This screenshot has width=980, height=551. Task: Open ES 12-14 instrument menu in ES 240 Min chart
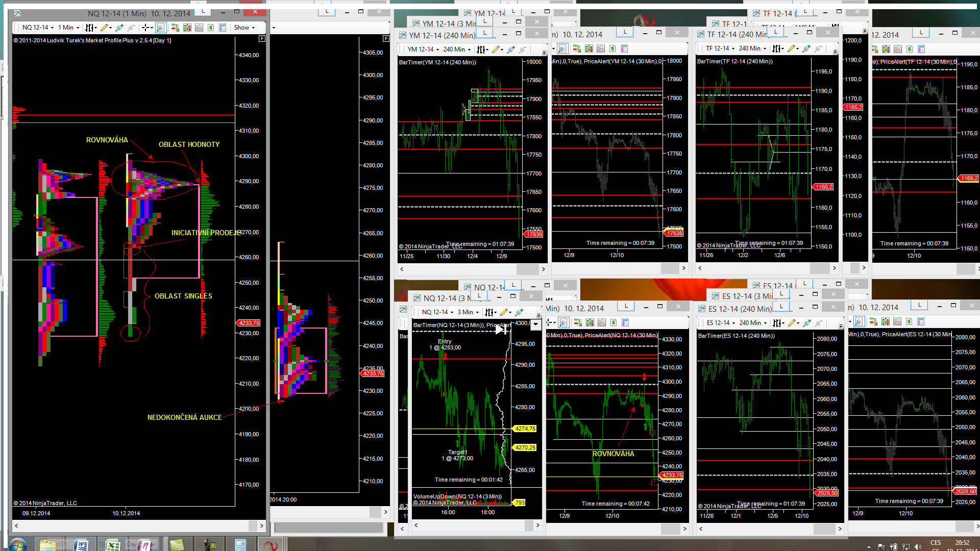pyautogui.click(x=721, y=323)
